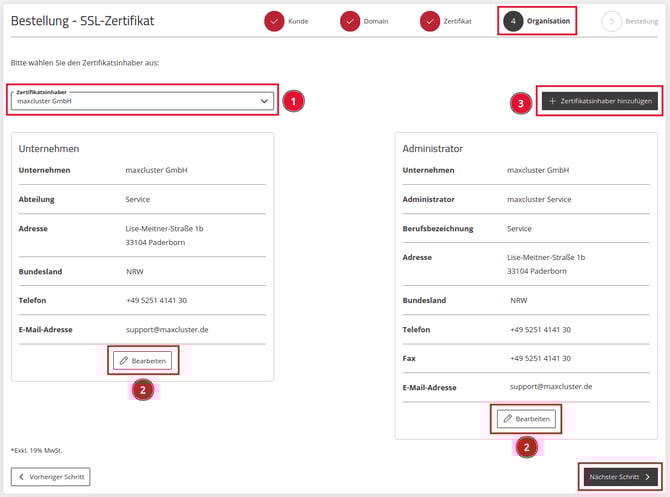Click red badge 3 near the add button
This screenshot has height=497, width=670.
(x=519, y=102)
